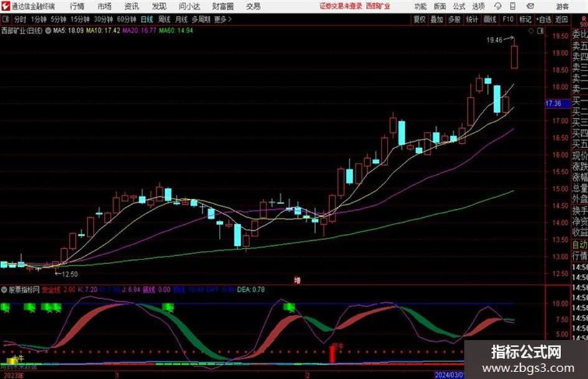588x379 pixels.
Task: Click the 返回 back button
Action: pos(561,19)
